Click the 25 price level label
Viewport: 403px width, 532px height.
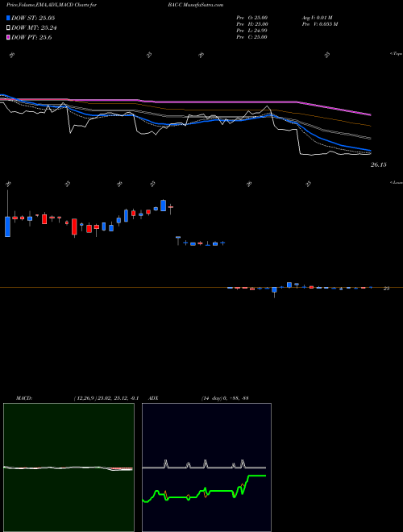pos(386,289)
